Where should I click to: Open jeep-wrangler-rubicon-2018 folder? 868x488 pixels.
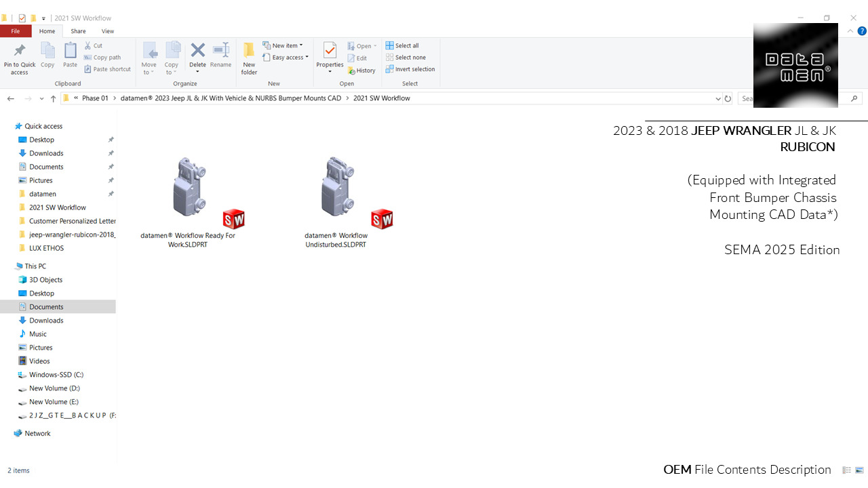point(66,235)
